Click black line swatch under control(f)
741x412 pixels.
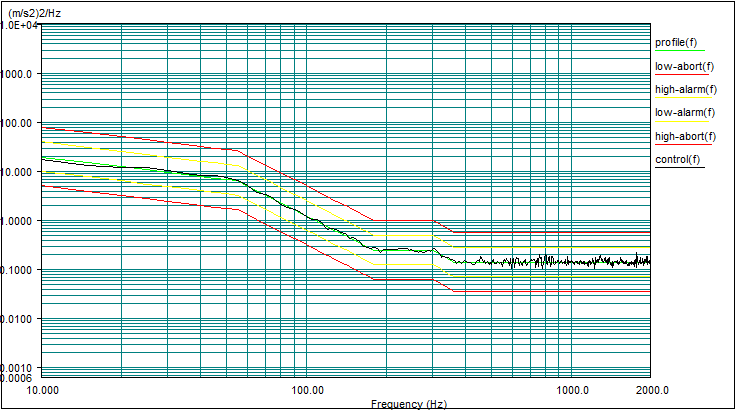tap(679, 167)
